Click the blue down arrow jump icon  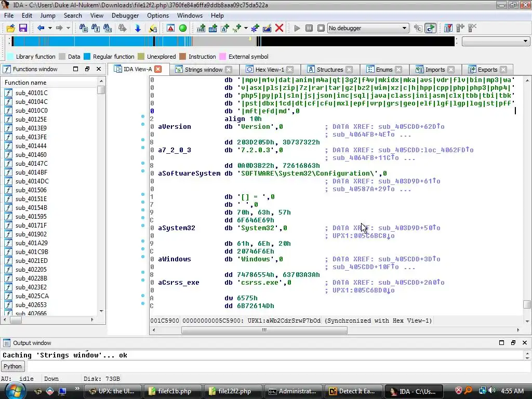137,28
